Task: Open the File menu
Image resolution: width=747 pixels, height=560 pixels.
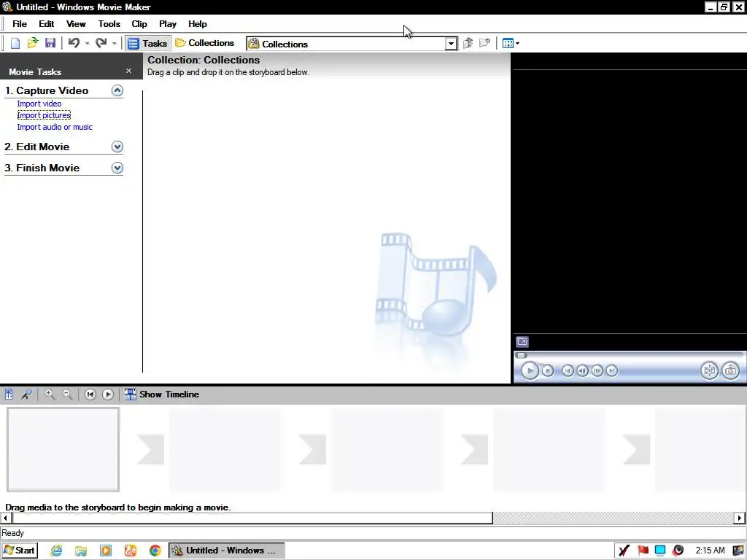Action: (x=20, y=24)
